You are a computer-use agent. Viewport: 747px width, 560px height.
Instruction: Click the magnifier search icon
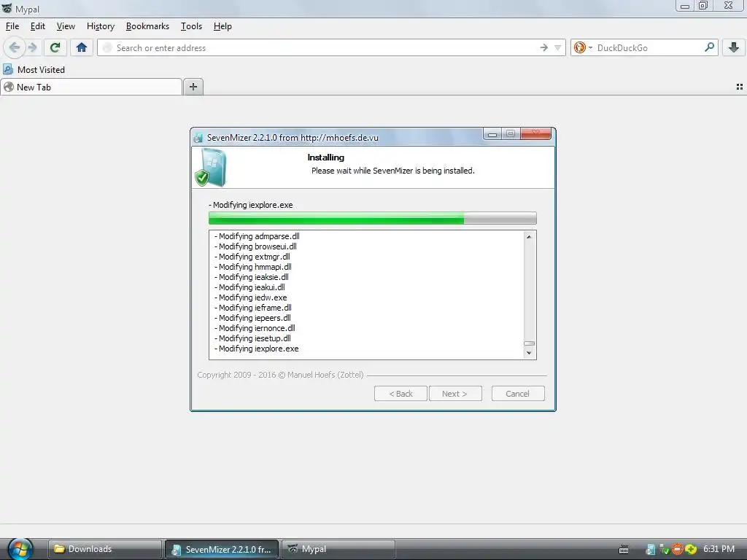click(709, 47)
